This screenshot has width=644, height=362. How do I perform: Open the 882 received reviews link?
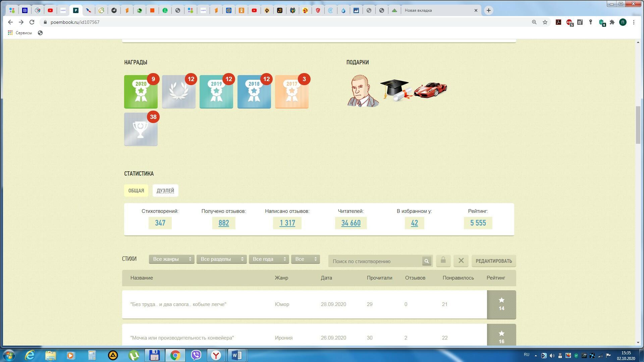tap(223, 223)
